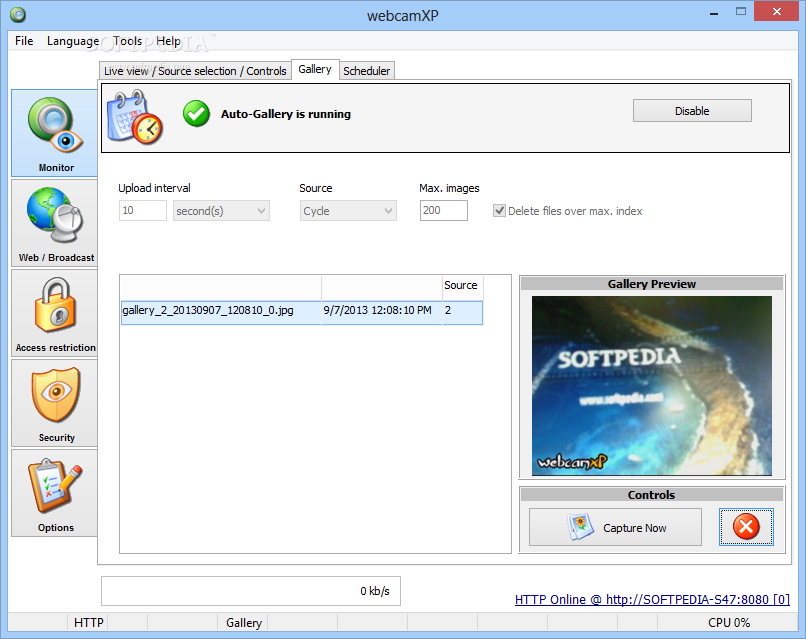Click the Source column header

[x=461, y=285]
